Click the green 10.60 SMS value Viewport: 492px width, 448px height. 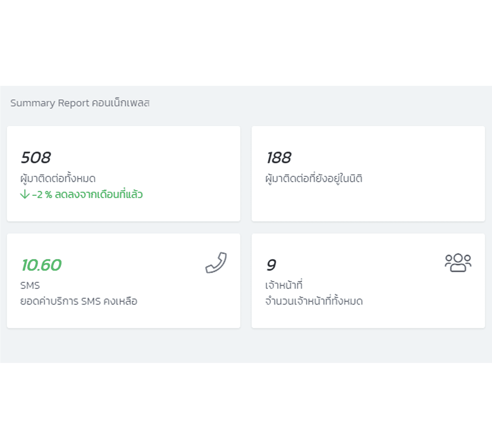click(41, 265)
